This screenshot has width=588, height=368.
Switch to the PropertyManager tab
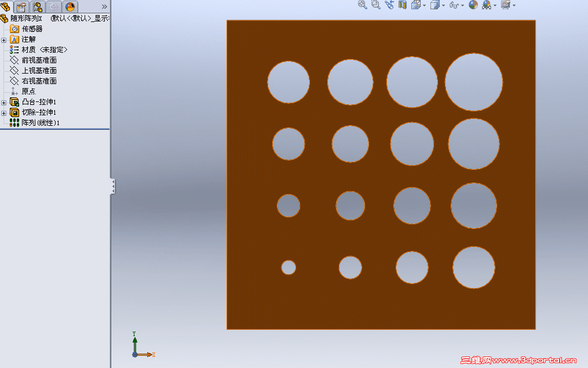click(x=20, y=6)
